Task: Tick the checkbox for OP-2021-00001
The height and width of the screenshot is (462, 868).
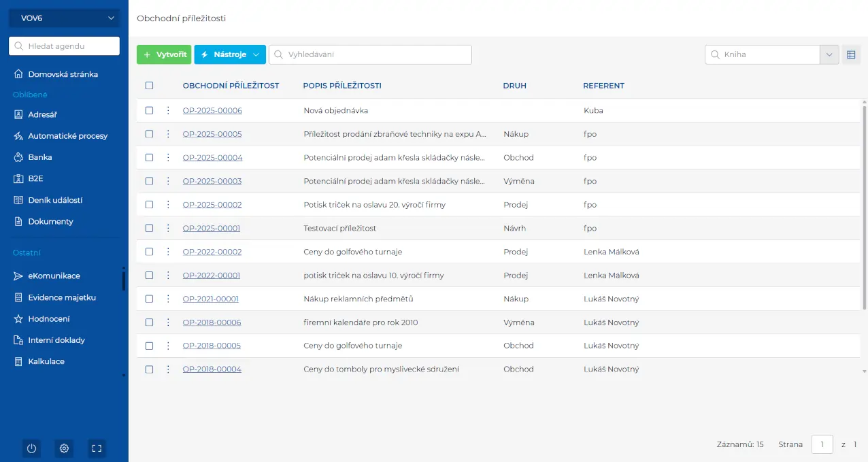Action: point(150,299)
